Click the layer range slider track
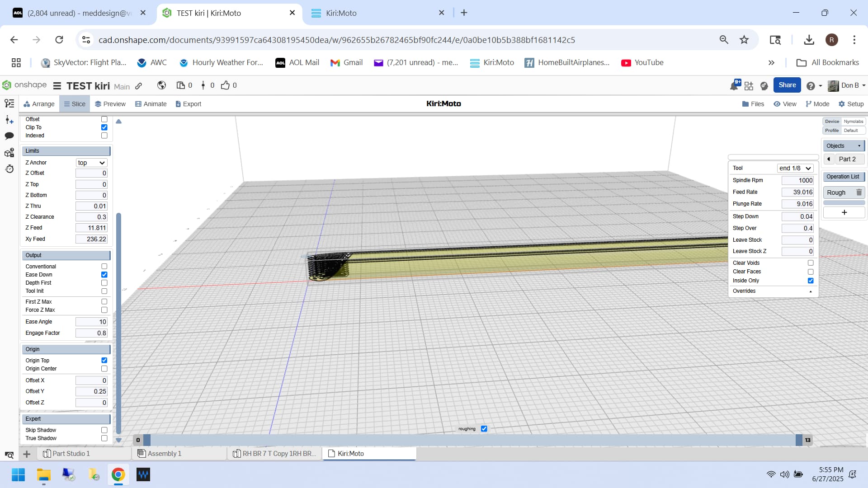868x488 pixels. 472,440
